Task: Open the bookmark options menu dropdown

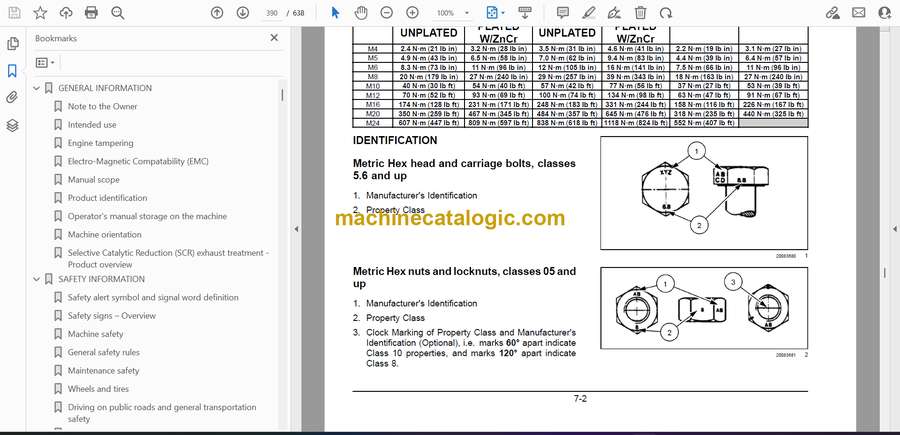Action: (45, 63)
